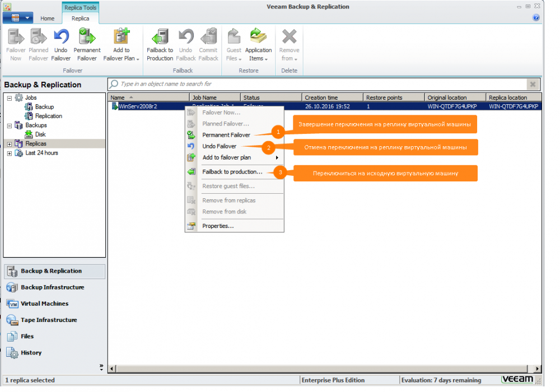Click Enterprise Plus Edition status text
Viewport: 560px width, 392px height.
[333, 380]
